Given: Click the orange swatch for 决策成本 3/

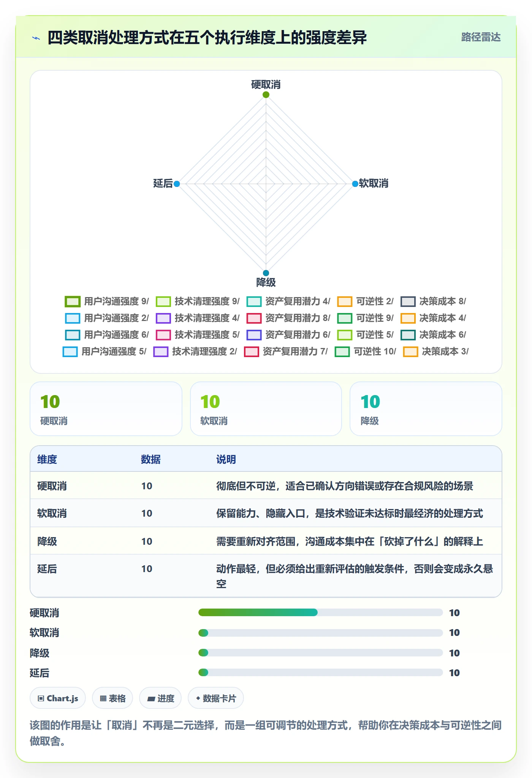Looking at the screenshot, I should coord(410,351).
